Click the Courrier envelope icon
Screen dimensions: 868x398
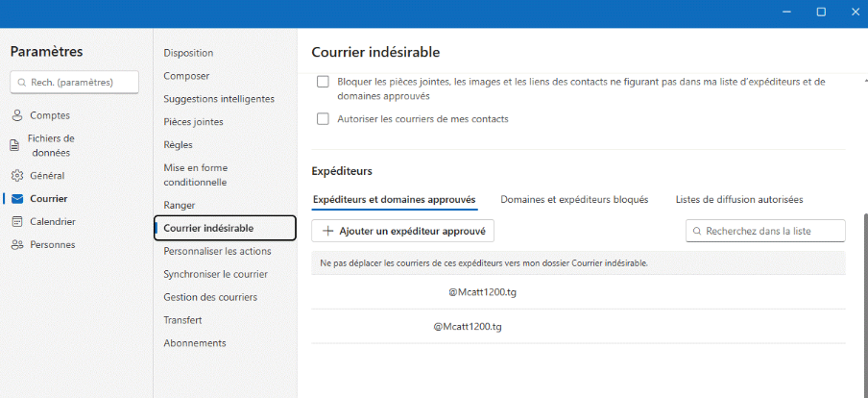17,198
